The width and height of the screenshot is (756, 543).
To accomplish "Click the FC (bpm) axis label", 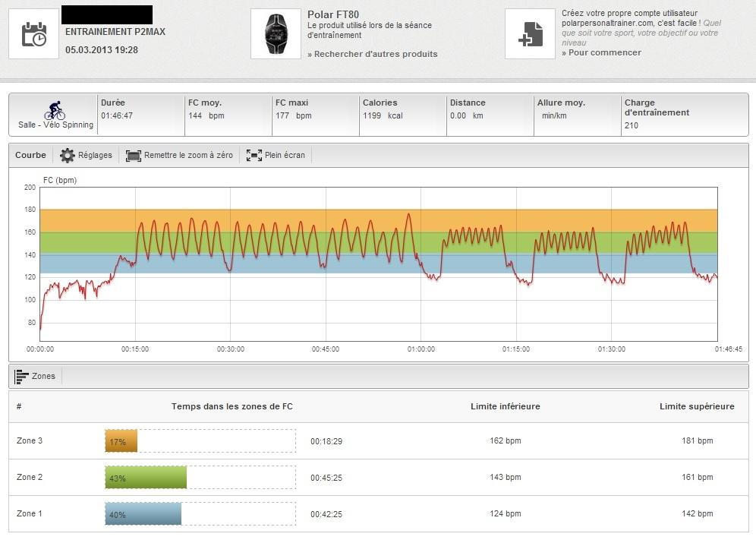I will [60, 180].
